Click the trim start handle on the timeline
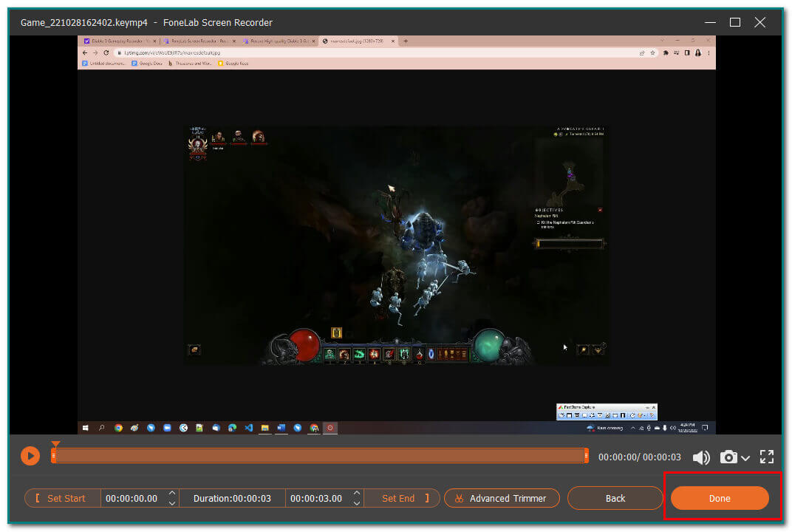 (53, 456)
